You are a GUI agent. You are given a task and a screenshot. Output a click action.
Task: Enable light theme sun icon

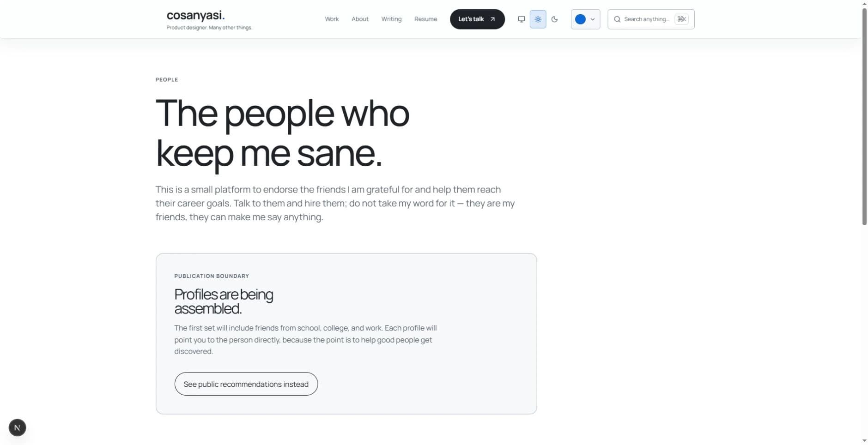point(538,19)
